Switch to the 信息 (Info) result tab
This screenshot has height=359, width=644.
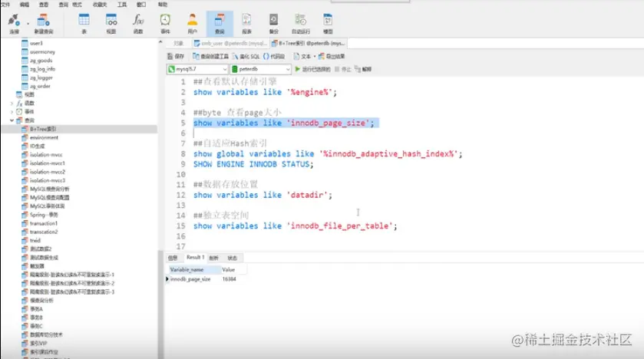coord(173,258)
